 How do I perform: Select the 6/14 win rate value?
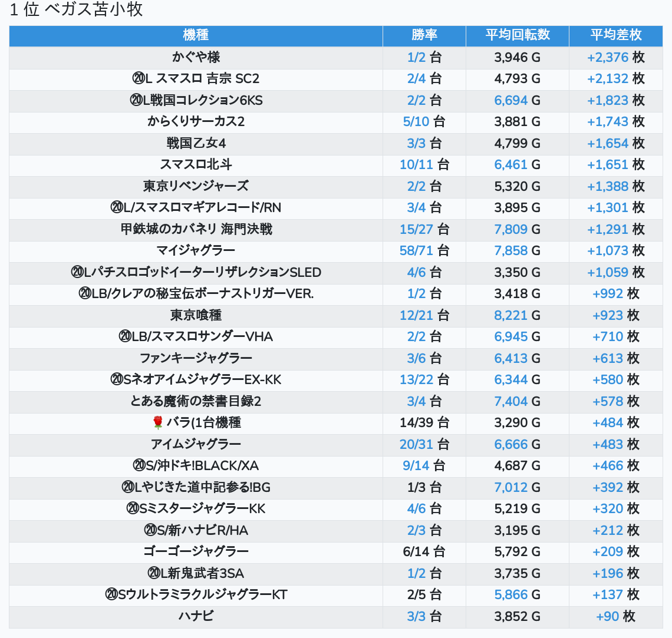424,551
